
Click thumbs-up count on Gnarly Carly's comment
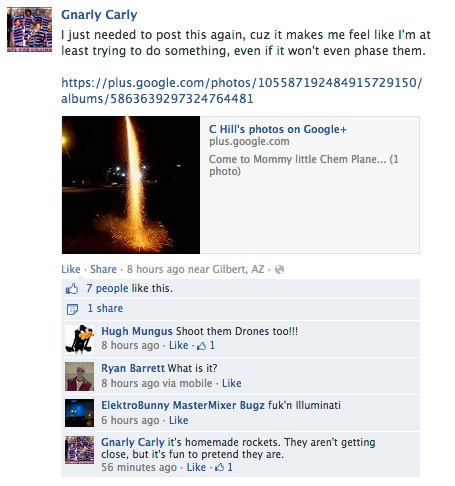[224, 467]
